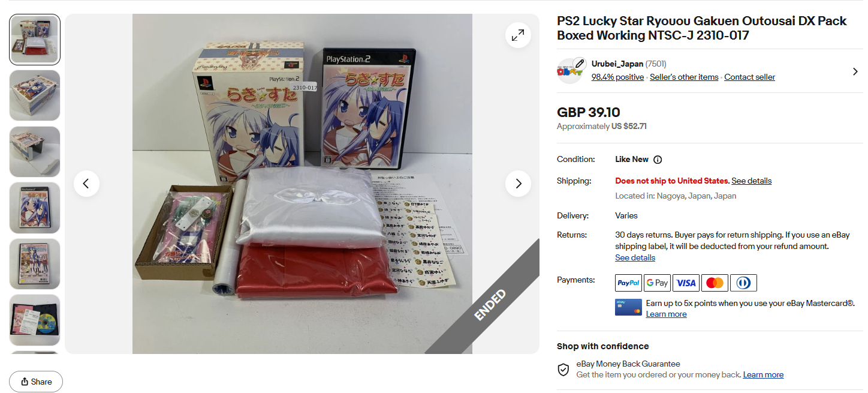Open the Urubei_Japan seller profile picture
The height and width of the screenshot is (393, 868).
click(x=569, y=71)
